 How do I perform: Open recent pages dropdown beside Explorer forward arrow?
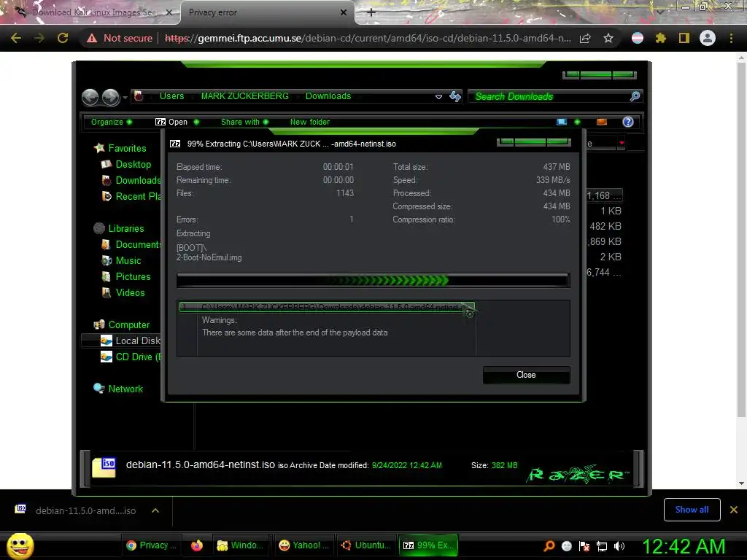125,98
